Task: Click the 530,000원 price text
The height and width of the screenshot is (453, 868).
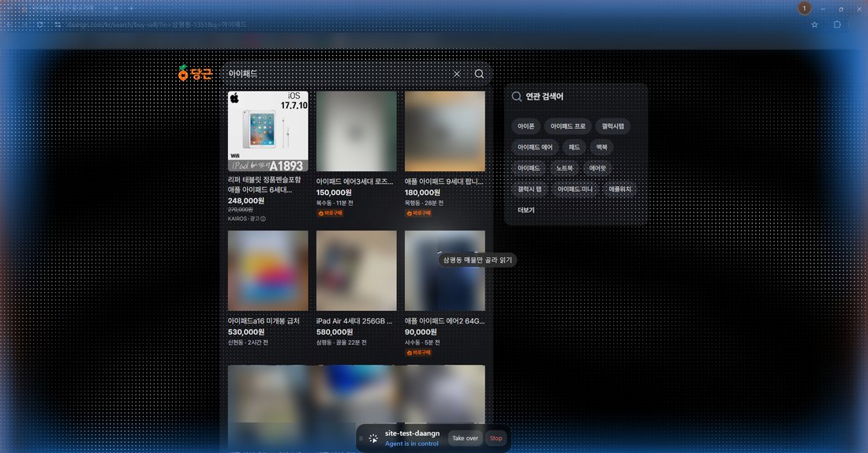Action: (245, 332)
